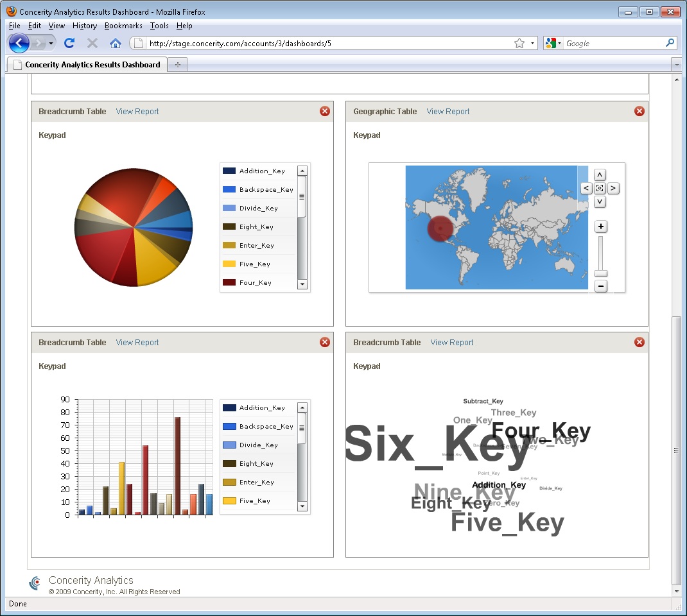Screen dimensions: 687x616
Task: Close the bar chart Breadcrumb Table widget
Action: pos(325,343)
